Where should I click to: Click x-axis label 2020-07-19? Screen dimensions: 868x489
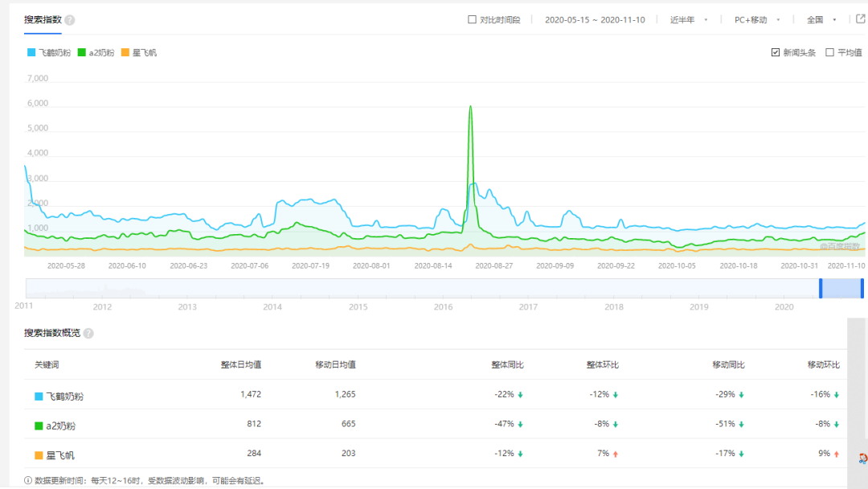pyautogui.click(x=310, y=266)
